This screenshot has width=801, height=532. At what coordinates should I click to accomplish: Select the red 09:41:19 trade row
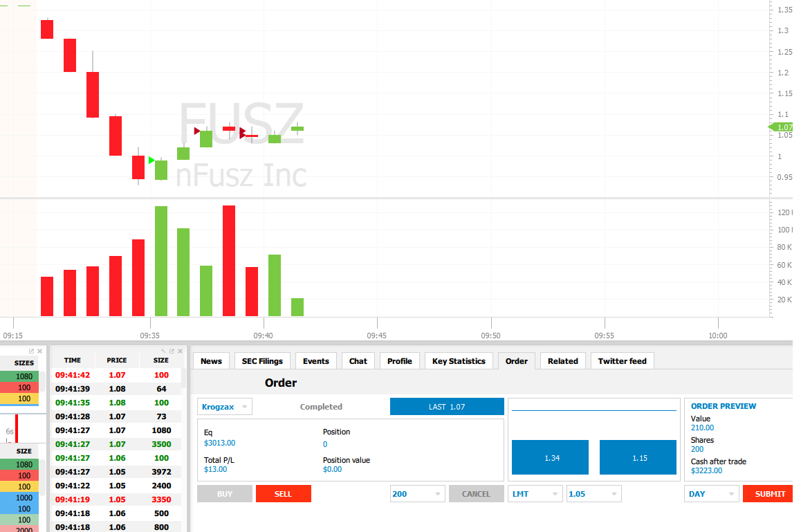point(116,499)
